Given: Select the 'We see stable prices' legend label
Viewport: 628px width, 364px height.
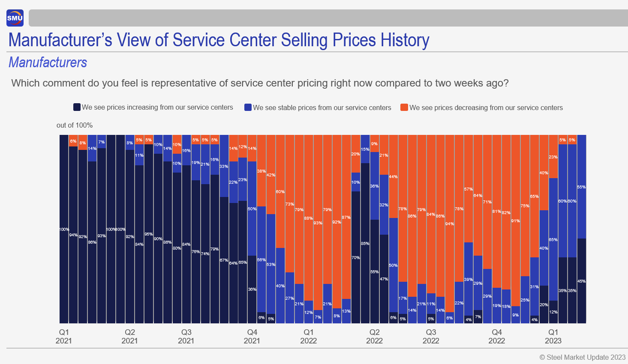Looking at the screenshot, I should pos(322,108).
